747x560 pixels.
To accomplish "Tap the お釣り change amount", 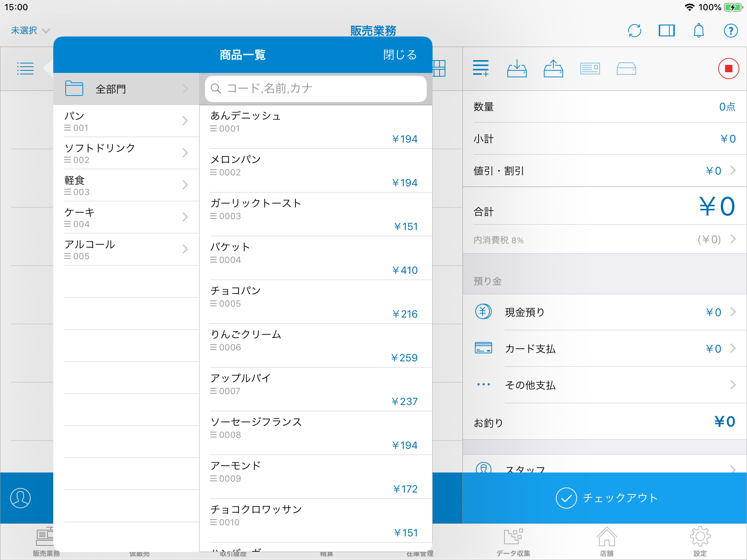I will (724, 422).
